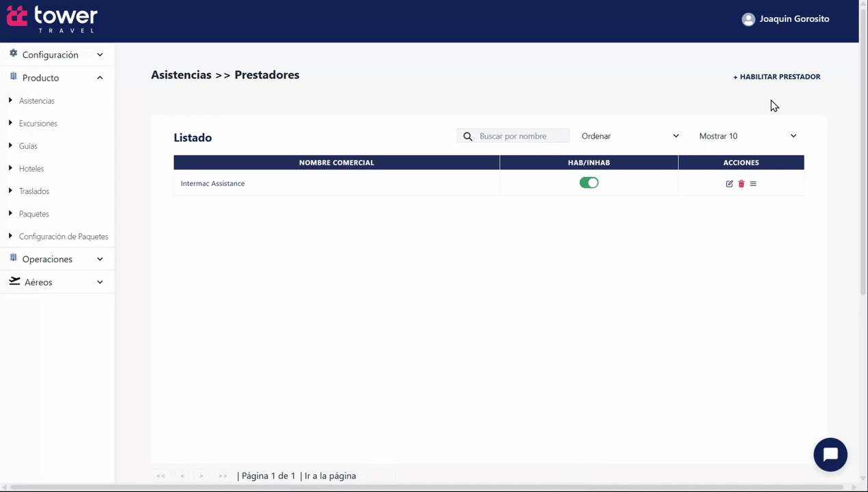The image size is (868, 492).
Task: Click the edit icon for Intermac Assistance
Action: tap(729, 184)
